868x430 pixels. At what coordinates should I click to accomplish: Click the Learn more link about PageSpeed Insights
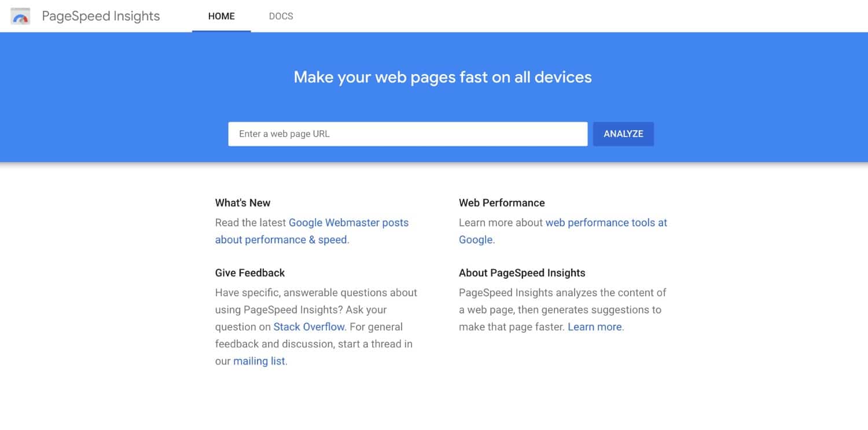click(594, 326)
